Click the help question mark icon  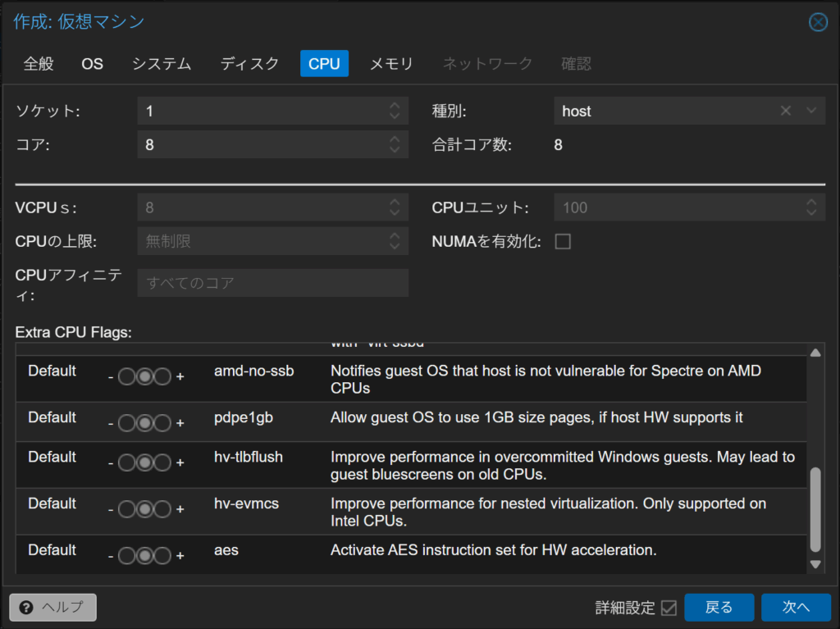pos(26,607)
